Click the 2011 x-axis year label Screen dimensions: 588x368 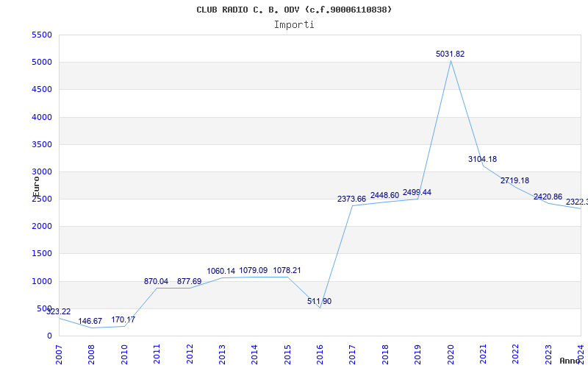coord(157,355)
